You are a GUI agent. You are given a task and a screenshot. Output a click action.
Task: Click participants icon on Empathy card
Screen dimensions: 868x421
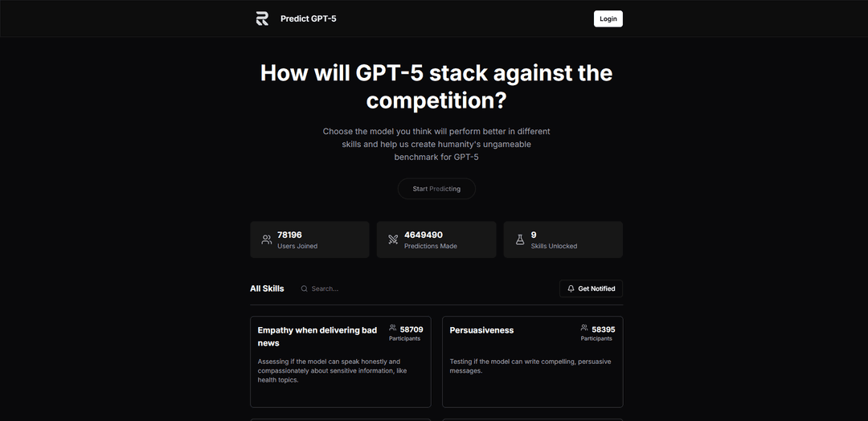pos(392,328)
